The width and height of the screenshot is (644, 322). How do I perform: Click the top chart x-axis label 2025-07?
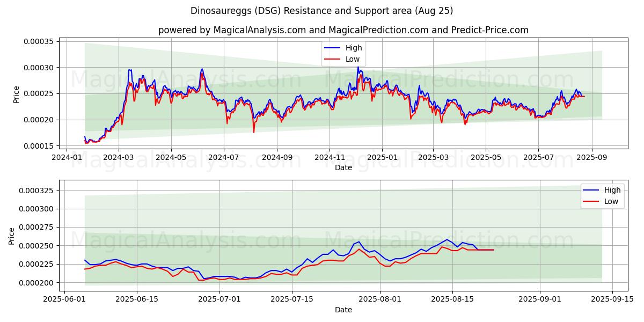[538, 158]
